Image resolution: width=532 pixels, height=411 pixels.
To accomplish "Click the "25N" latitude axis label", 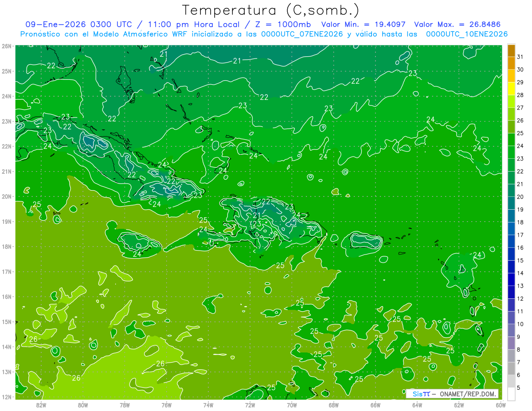I will [x=7, y=71].
